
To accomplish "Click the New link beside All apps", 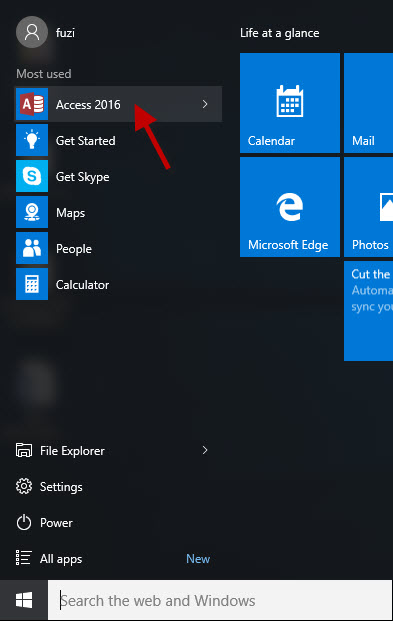I will pos(198,559).
